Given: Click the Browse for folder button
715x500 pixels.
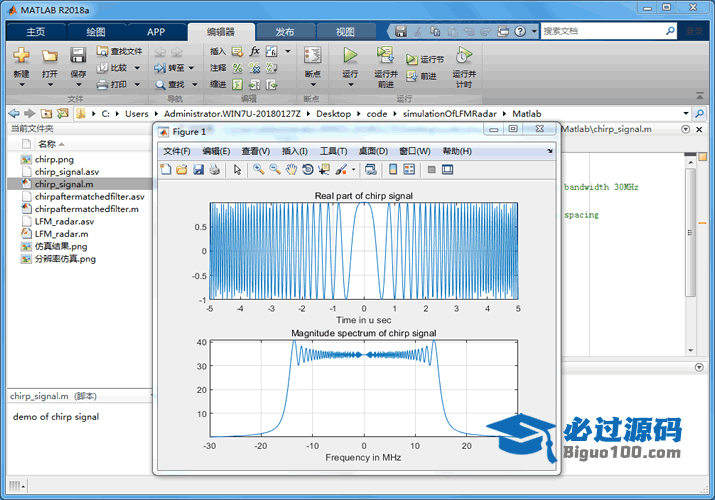Looking at the screenshot, I should tap(62, 113).
